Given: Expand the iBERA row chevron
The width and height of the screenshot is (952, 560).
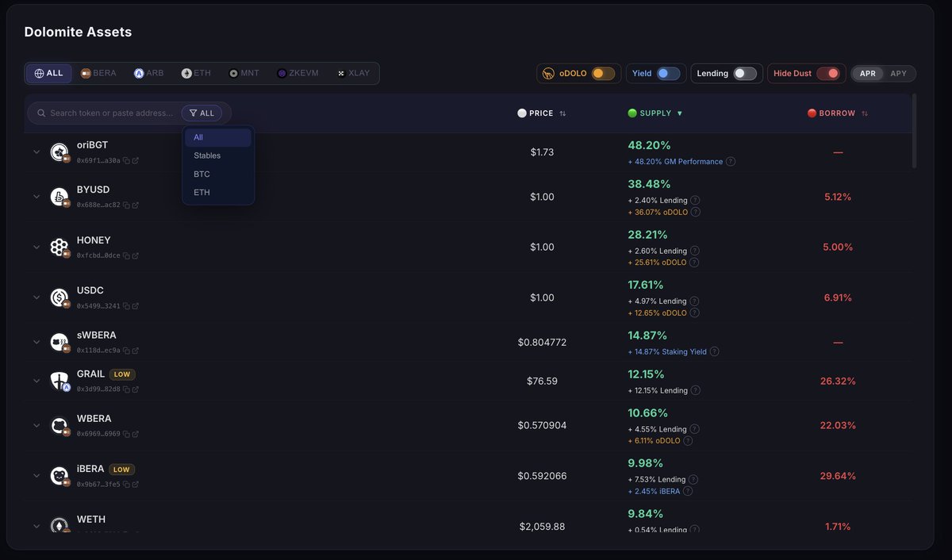Looking at the screenshot, I should click(x=36, y=476).
